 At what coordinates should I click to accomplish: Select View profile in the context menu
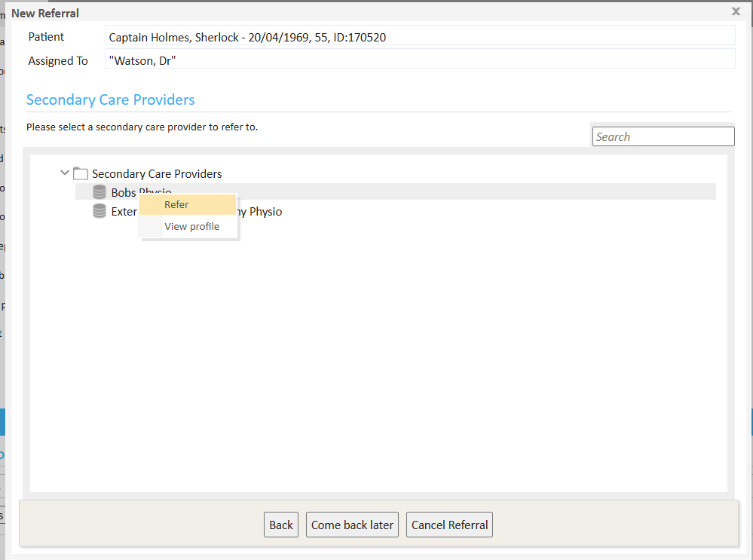point(191,226)
